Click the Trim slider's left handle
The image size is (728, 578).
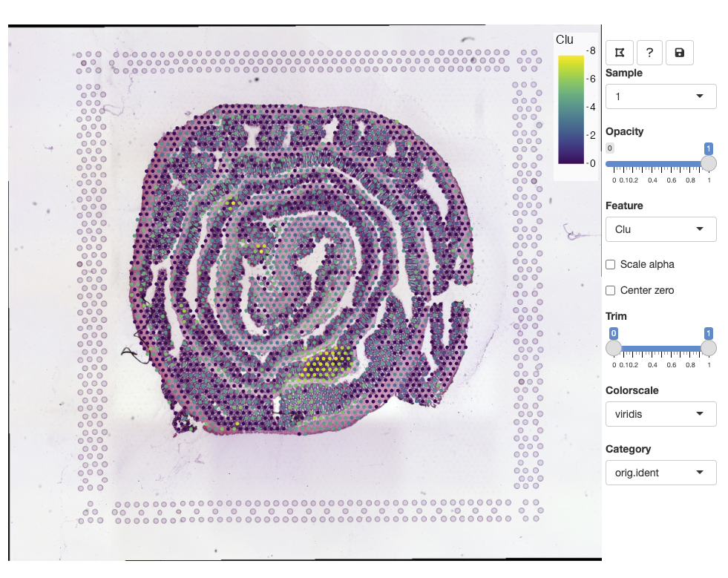coord(614,348)
